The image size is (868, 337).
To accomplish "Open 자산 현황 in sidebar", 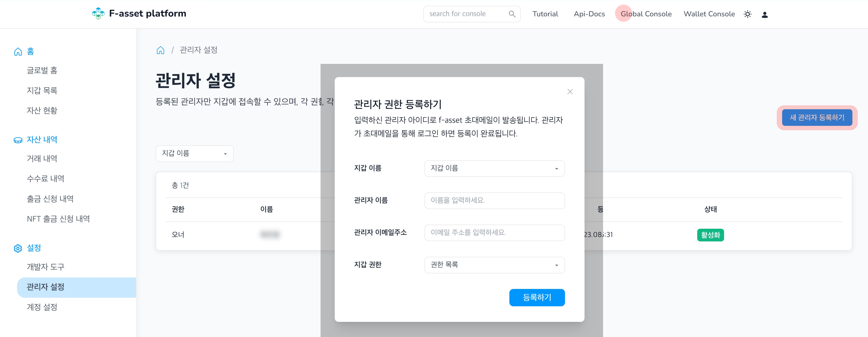I will tap(42, 111).
